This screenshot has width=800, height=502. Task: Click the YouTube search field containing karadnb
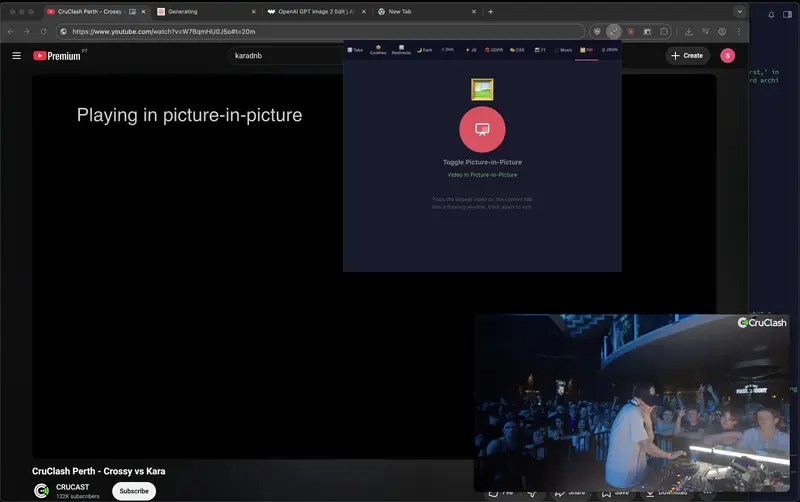pyautogui.click(x=286, y=56)
